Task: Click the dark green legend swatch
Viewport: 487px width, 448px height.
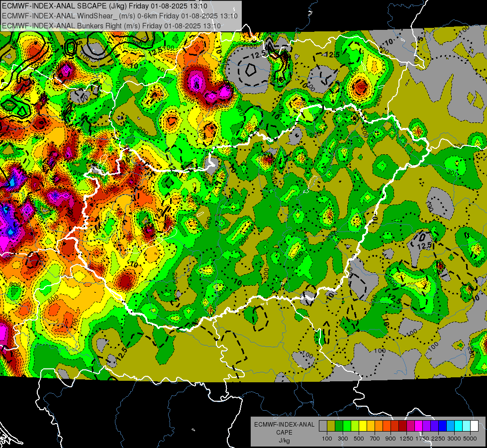Action: [339, 426]
